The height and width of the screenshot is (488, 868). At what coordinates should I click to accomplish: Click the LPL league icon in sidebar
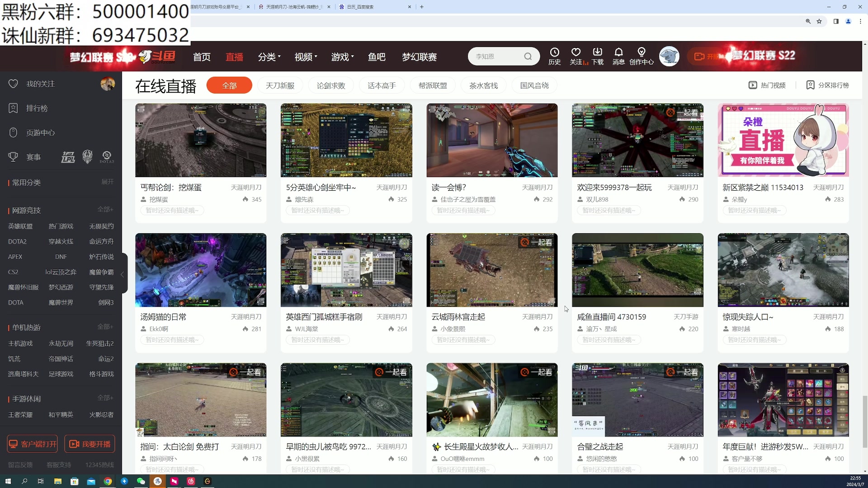pos(68,157)
